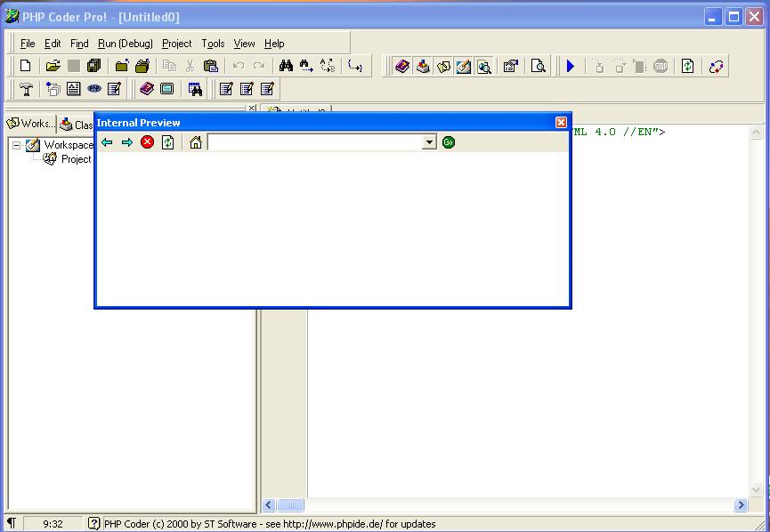Click the preview globe with magnifier icon
This screenshot has height=532, width=770.
pos(484,66)
